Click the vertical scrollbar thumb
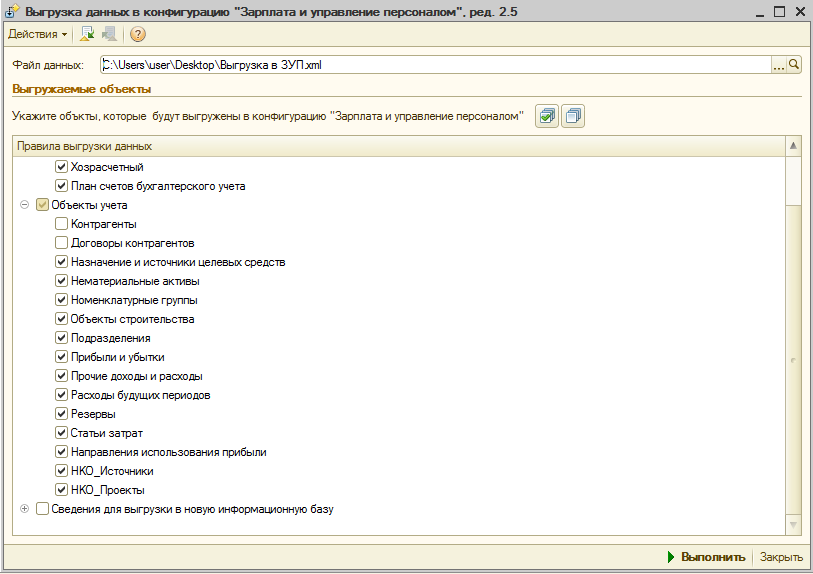 coord(793,359)
